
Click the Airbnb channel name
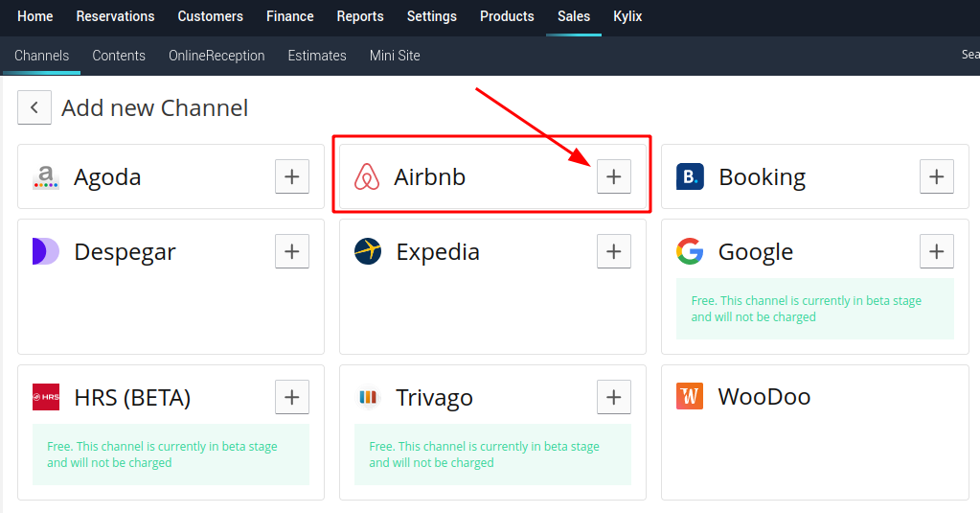pos(430,177)
